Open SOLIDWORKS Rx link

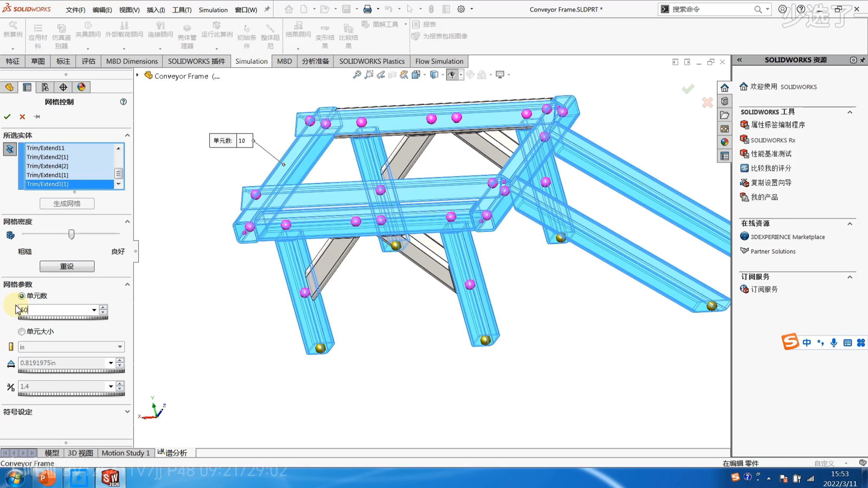(x=773, y=140)
